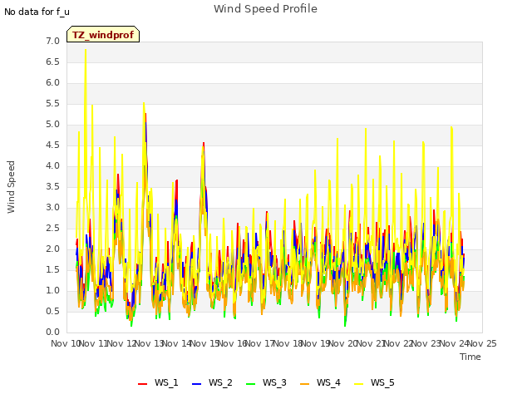Select the WS_3 legend label
Screen dimensions: 532x399
coord(274,382)
